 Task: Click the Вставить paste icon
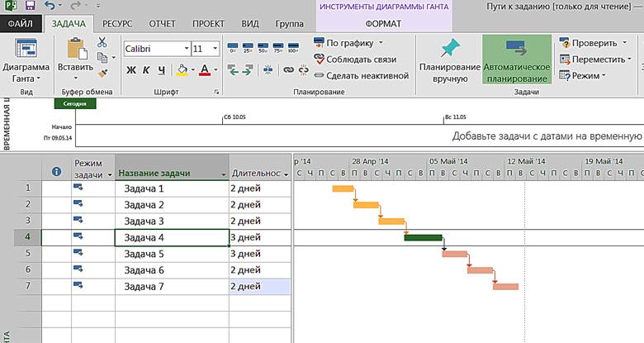[75, 51]
